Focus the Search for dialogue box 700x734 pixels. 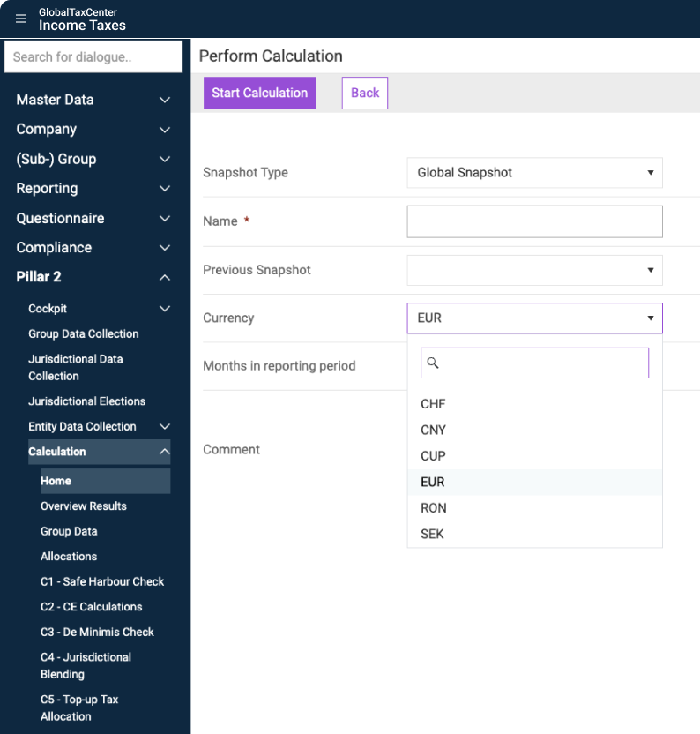click(x=93, y=56)
